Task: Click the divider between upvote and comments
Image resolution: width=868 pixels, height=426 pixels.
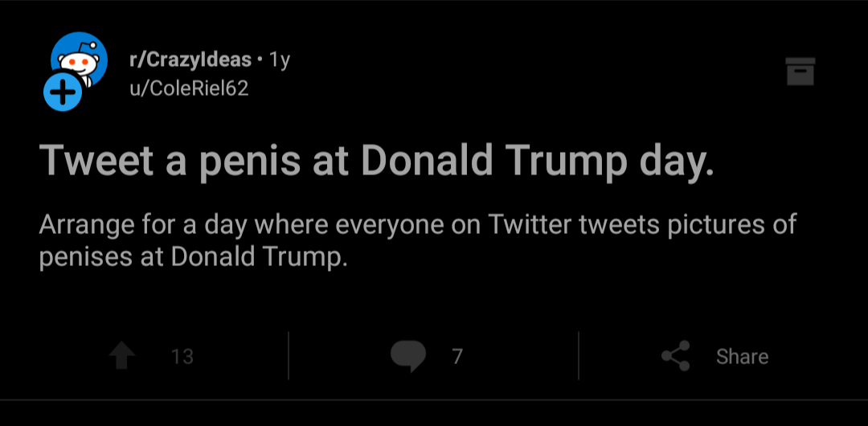Action: point(289,355)
